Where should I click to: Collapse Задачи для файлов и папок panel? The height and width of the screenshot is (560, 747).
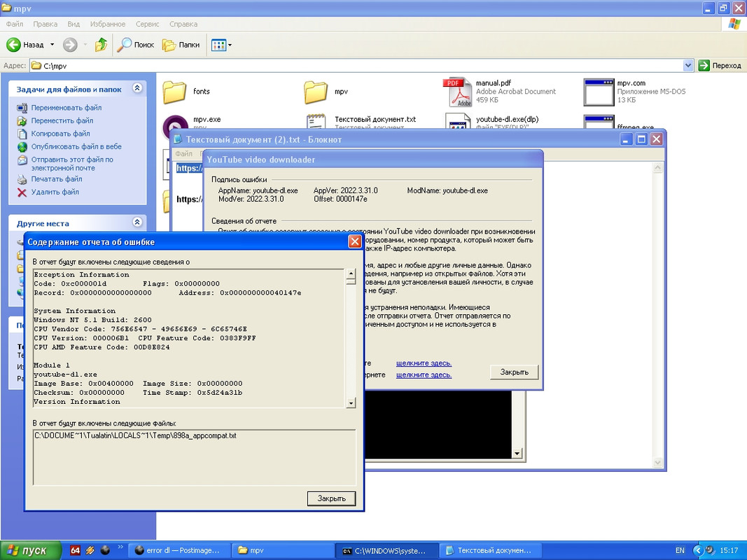click(137, 88)
